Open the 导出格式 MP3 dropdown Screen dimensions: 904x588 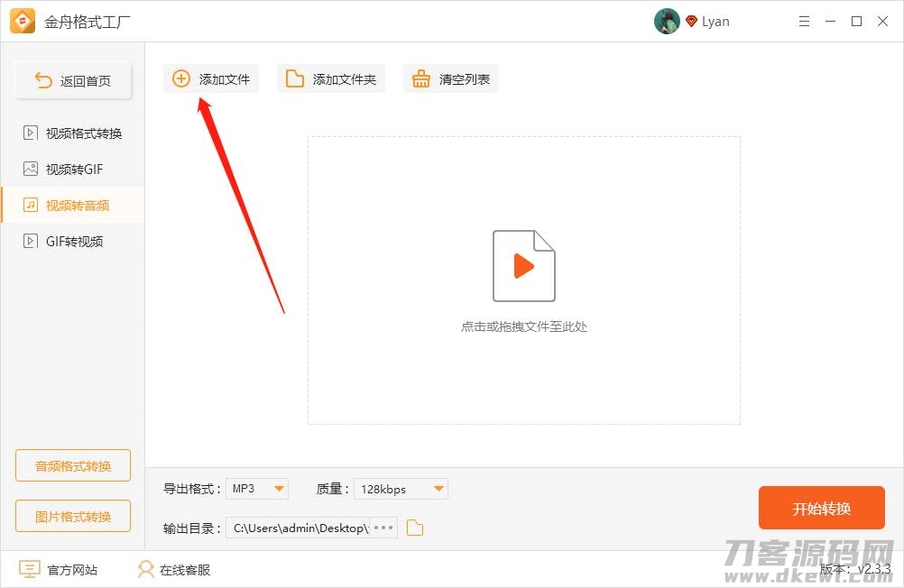[256, 488]
